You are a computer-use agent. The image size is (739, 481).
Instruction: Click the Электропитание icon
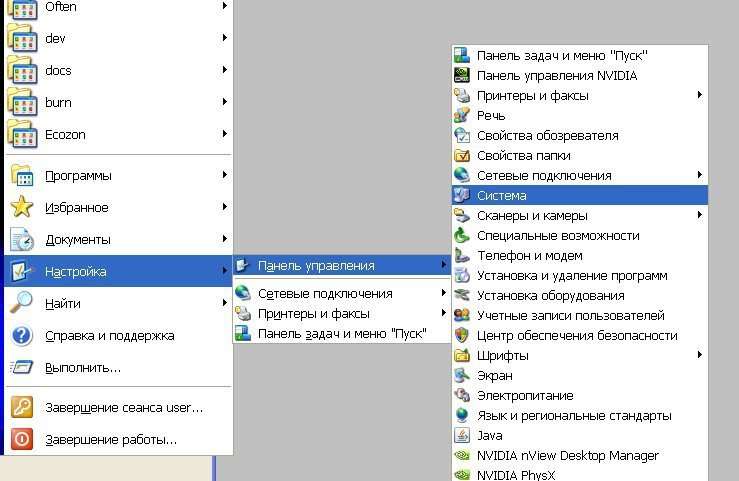[462, 395]
